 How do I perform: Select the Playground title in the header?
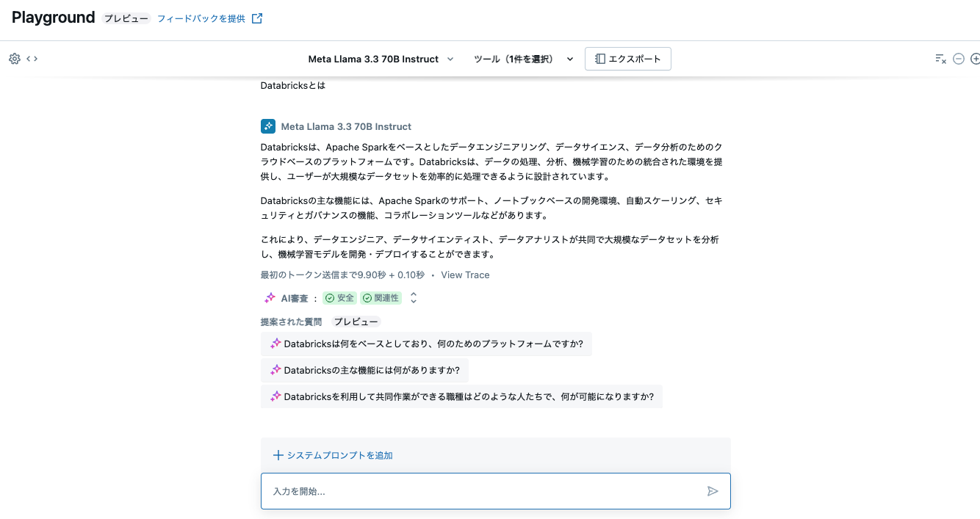(x=53, y=17)
